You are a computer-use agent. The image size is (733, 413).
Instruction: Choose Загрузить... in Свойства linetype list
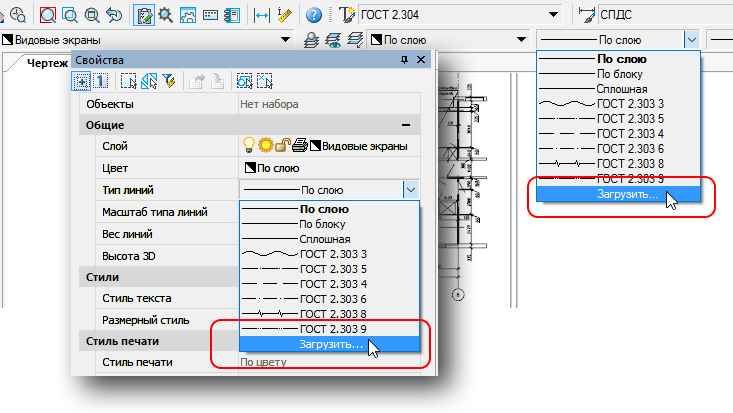329,344
